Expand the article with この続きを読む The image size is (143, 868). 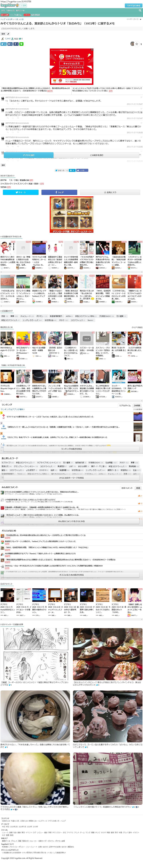pyautogui.click(x=96, y=155)
